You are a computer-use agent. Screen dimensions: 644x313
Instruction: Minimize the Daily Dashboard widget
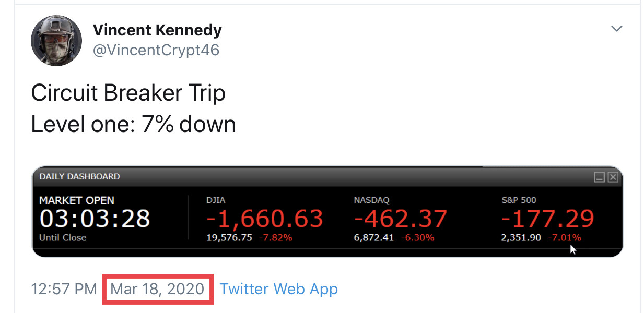tap(600, 177)
